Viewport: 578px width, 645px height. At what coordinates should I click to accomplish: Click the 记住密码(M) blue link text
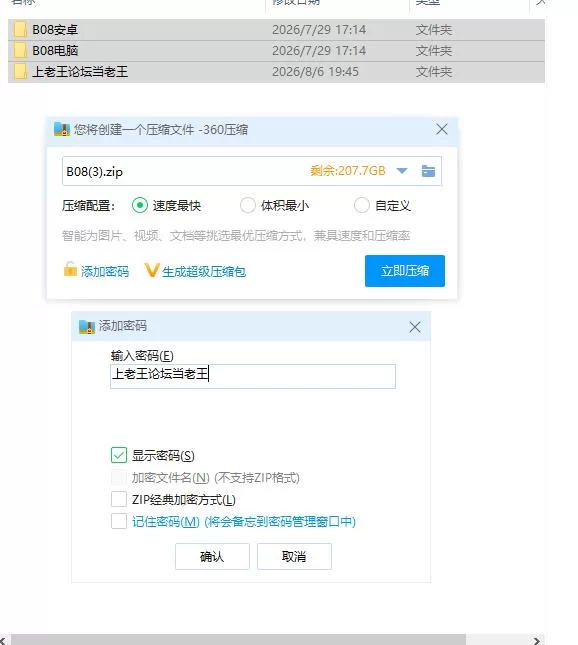click(x=244, y=522)
